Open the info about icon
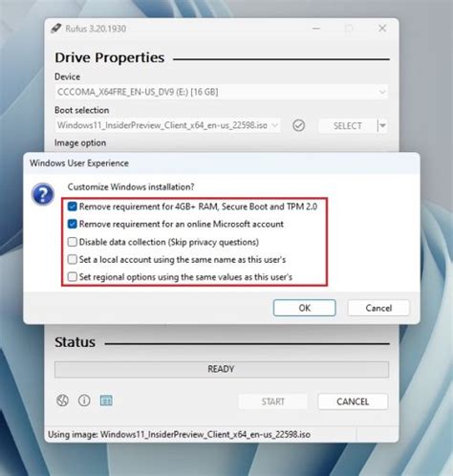Image resolution: width=453 pixels, height=476 pixels. coord(84,400)
